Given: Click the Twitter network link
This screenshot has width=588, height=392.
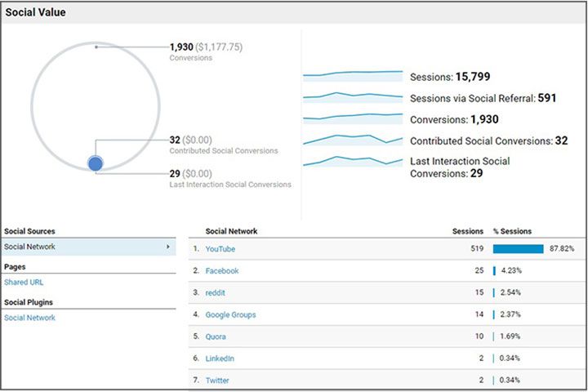Looking at the screenshot, I should tap(217, 381).
